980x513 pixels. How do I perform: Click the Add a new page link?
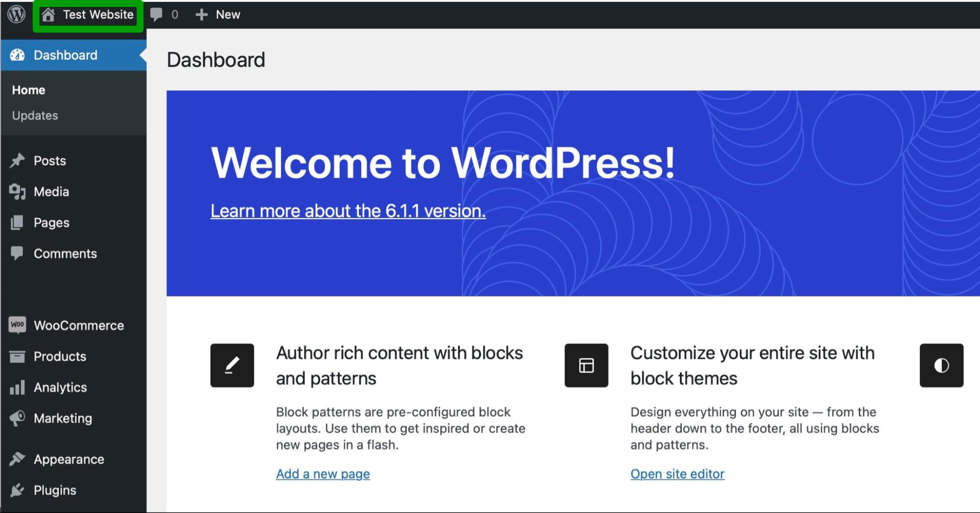323,474
